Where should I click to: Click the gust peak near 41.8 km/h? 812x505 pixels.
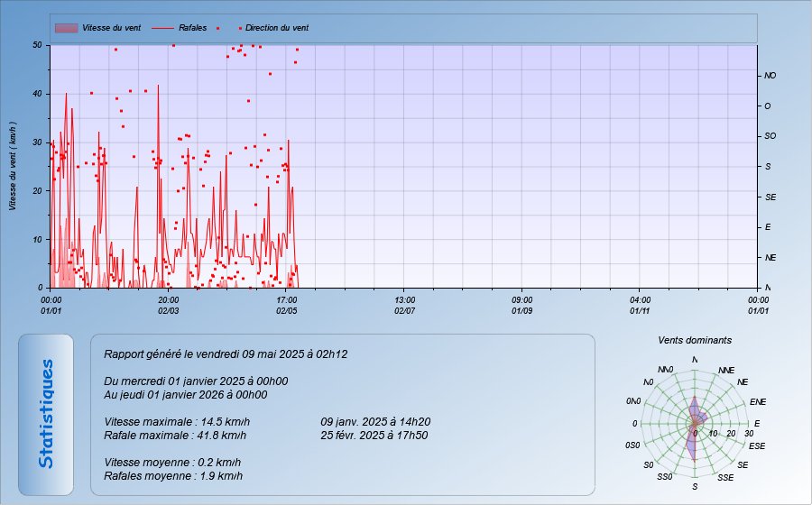158,87
